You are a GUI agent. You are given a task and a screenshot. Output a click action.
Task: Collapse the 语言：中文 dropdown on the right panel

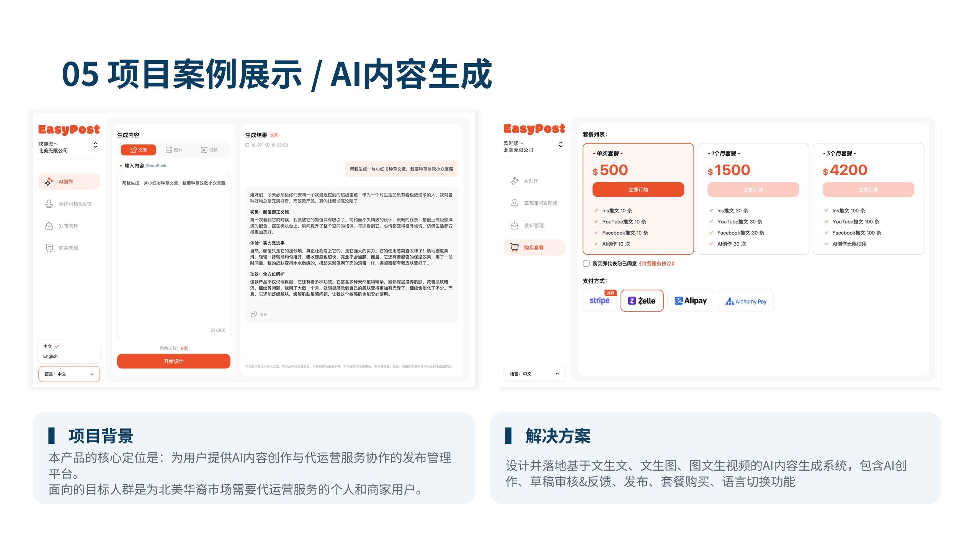[534, 374]
